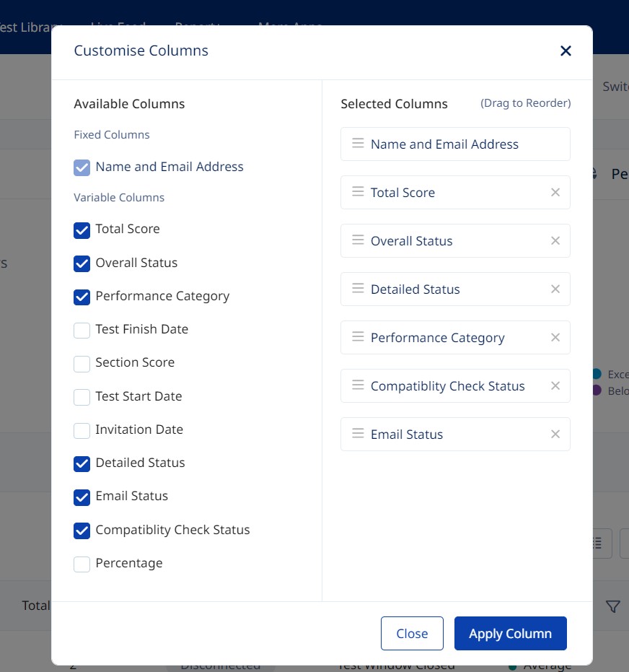Remove Email Status via the X icon

point(555,434)
